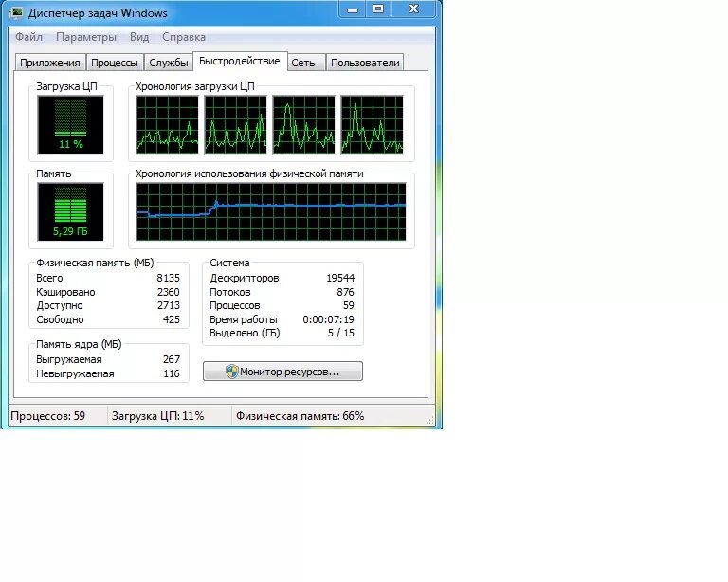Select the Быстродействие tab

pos(240,62)
